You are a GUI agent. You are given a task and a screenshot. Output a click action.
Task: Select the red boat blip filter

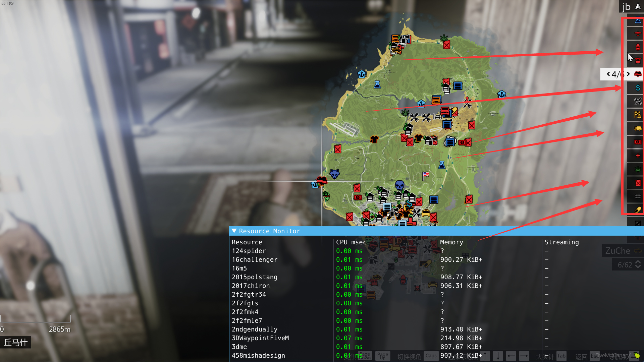(638, 47)
